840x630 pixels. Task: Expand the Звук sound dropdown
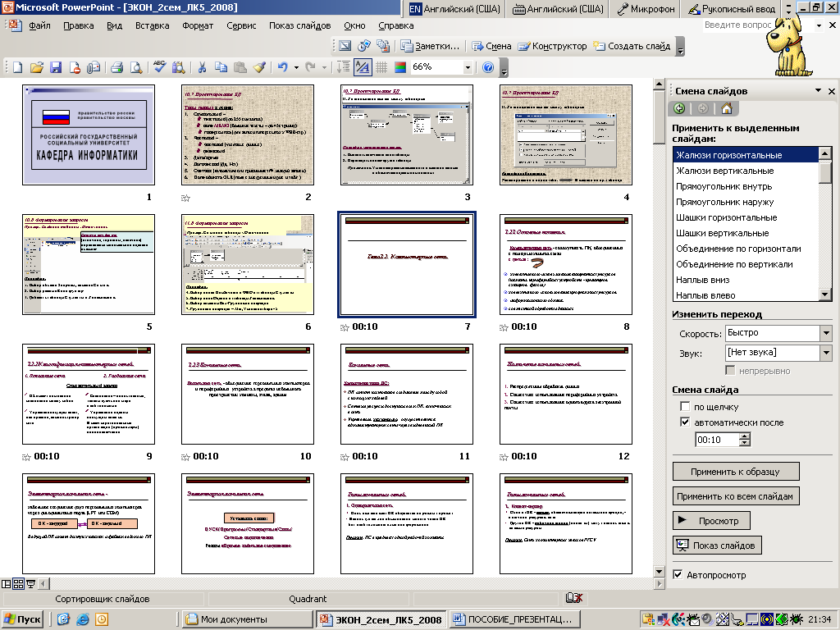[x=825, y=353]
